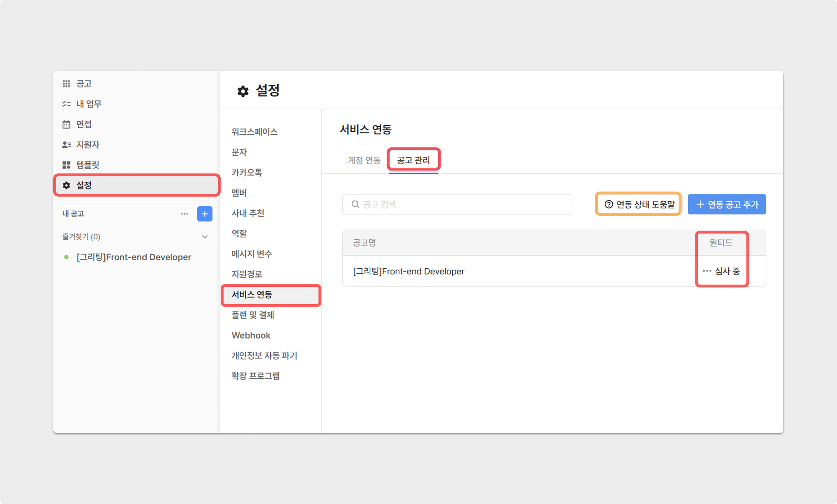
Task: Click the [그리팅]Front-end Developer table row
Action: 409,271
